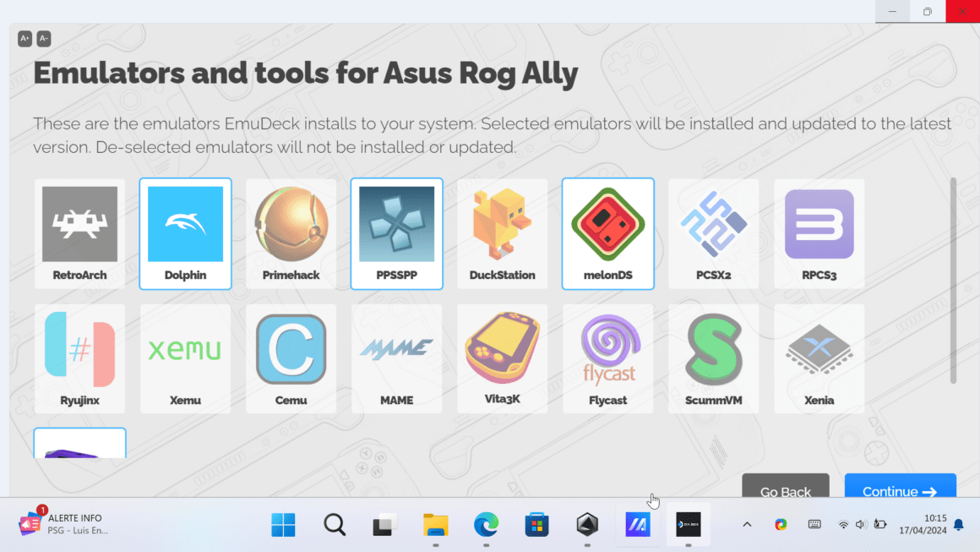Open the MyASUS app in taskbar
The image size is (980, 552).
(638, 524)
